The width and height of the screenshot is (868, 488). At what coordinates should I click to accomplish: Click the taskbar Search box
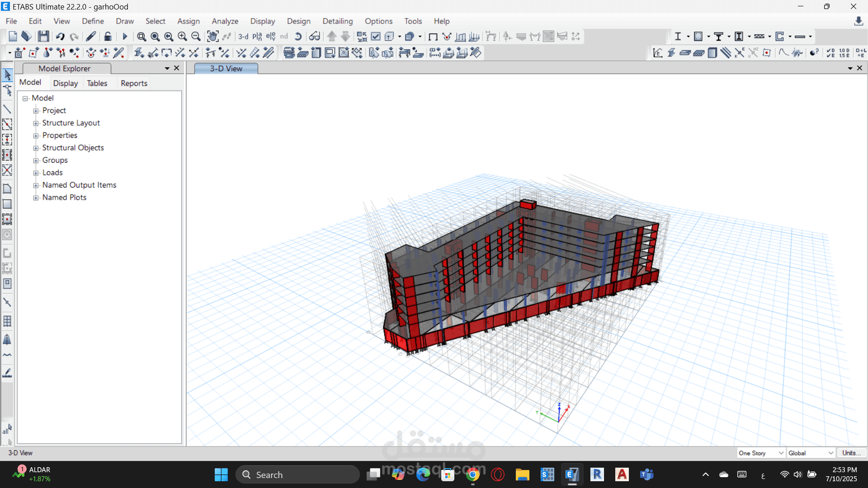(297, 474)
